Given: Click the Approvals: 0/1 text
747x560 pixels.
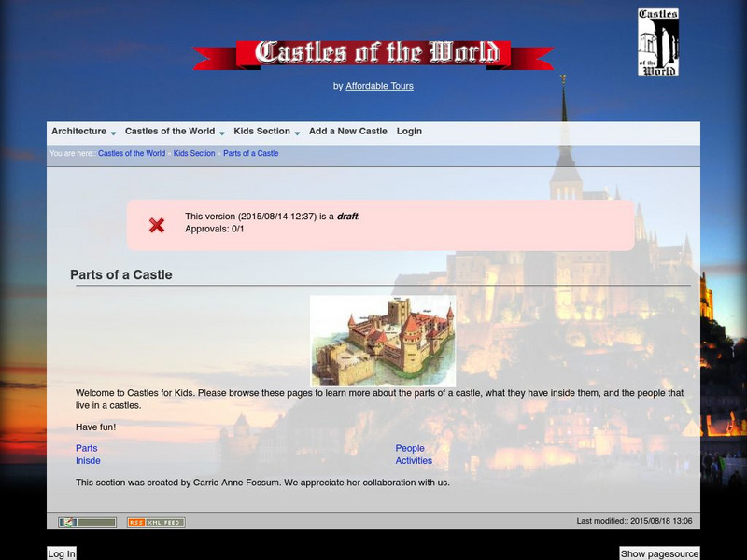Looking at the screenshot, I should [215, 229].
